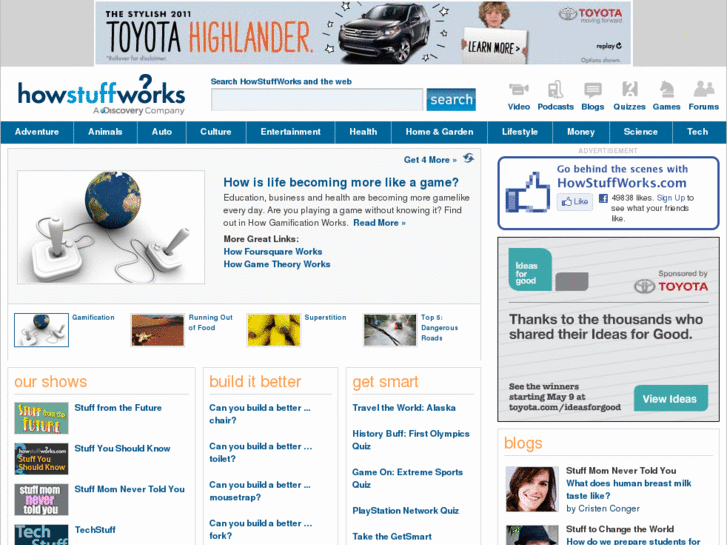The width and height of the screenshot is (727, 545).
Task: Open the Blogs speech bubble icon
Action: [593, 90]
